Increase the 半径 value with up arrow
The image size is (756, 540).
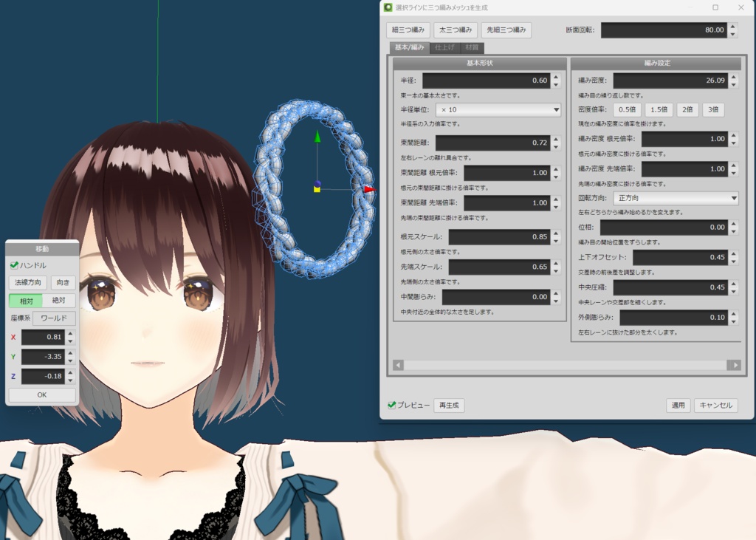pyautogui.click(x=556, y=77)
